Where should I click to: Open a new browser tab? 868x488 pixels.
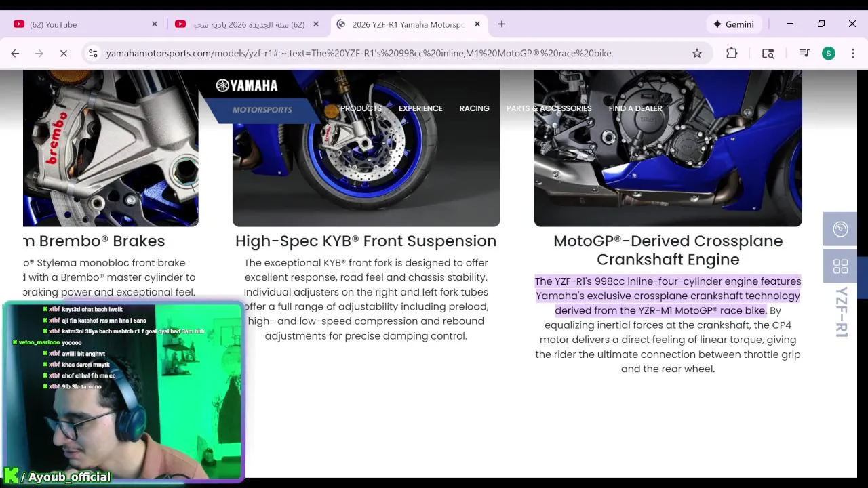[x=502, y=24]
